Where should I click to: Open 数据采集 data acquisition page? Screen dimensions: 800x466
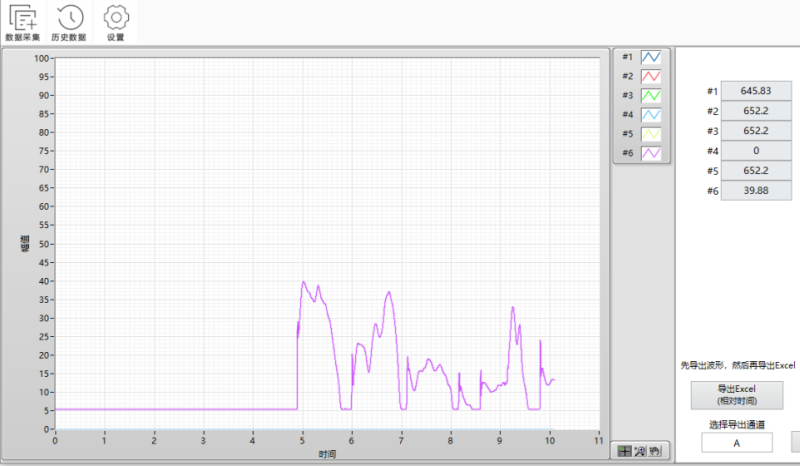pyautogui.click(x=23, y=22)
